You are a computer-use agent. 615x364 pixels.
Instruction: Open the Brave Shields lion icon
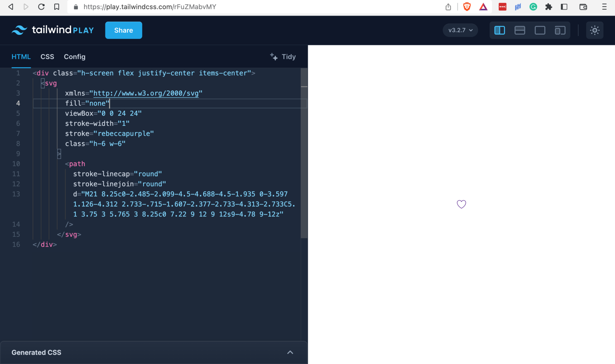tap(467, 7)
